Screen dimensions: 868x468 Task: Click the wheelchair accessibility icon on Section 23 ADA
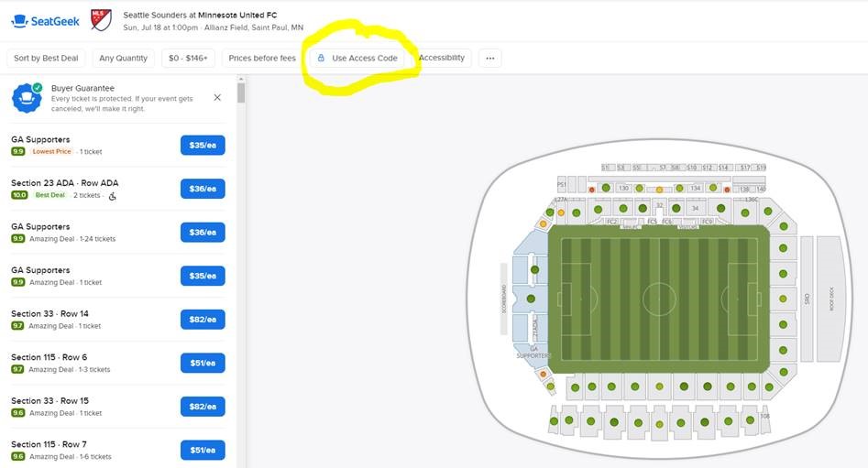(113, 196)
